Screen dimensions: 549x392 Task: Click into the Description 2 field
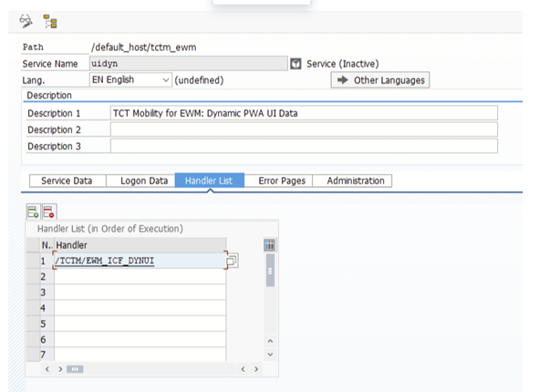point(304,129)
